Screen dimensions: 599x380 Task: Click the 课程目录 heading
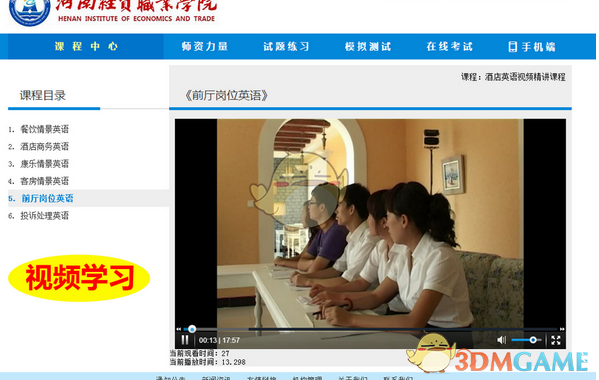tap(43, 95)
